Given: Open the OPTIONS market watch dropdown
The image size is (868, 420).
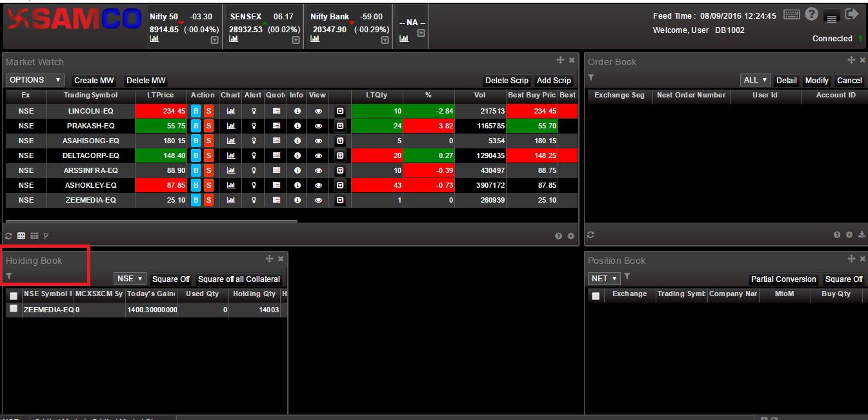Looking at the screenshot, I should coord(35,80).
